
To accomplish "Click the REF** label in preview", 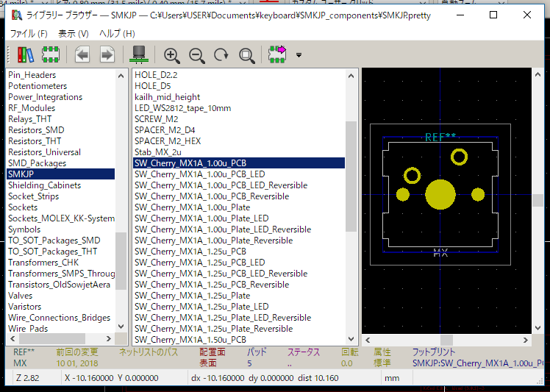I will point(440,137).
